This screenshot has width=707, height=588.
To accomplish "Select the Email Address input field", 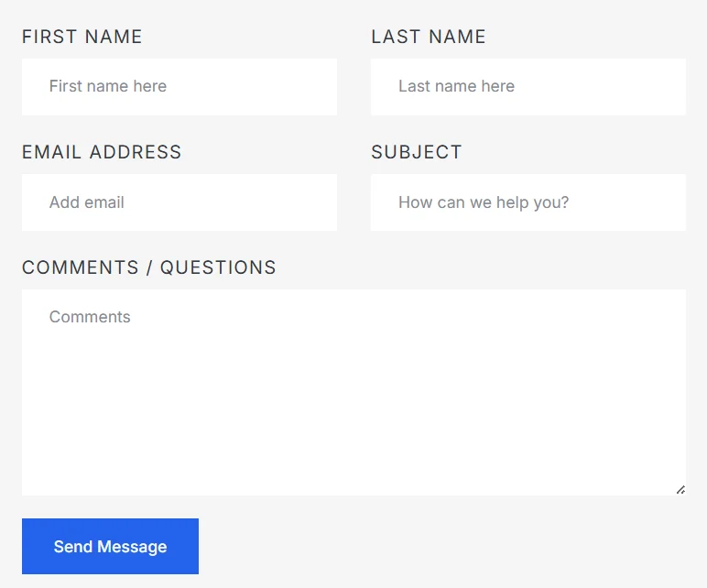I will tap(179, 202).
